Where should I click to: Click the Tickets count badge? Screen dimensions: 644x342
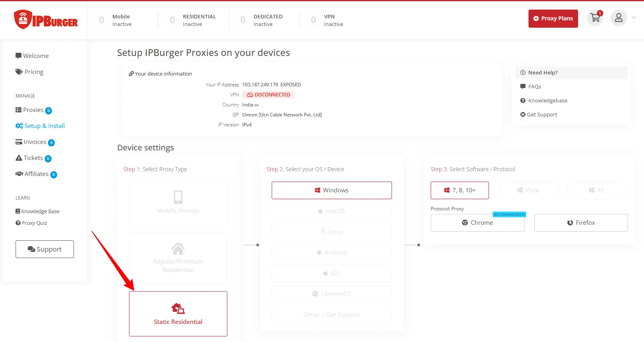48,159
